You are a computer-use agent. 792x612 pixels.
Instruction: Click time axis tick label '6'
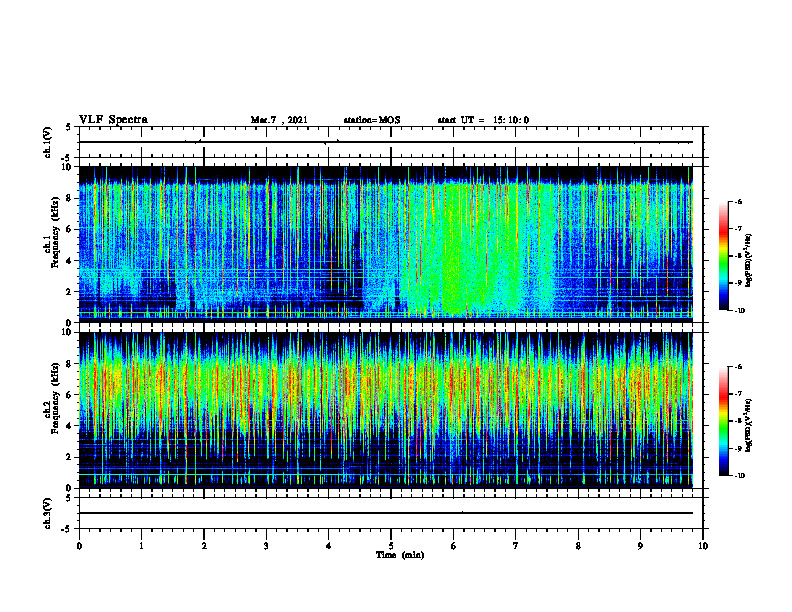coord(454,546)
